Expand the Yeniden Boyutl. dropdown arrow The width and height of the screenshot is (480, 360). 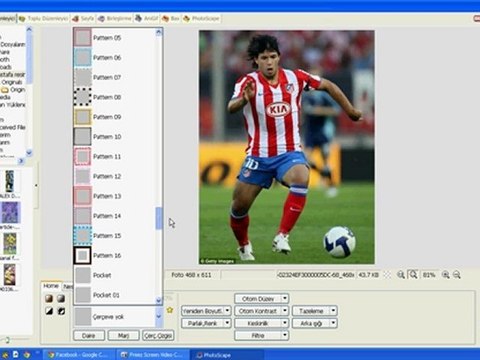point(227,311)
